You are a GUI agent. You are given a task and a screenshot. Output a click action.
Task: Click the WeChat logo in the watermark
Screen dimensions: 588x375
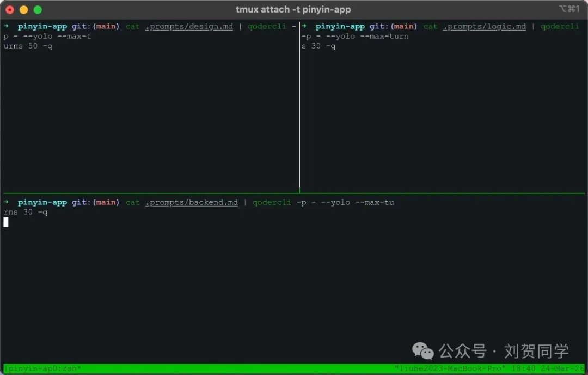tap(423, 350)
